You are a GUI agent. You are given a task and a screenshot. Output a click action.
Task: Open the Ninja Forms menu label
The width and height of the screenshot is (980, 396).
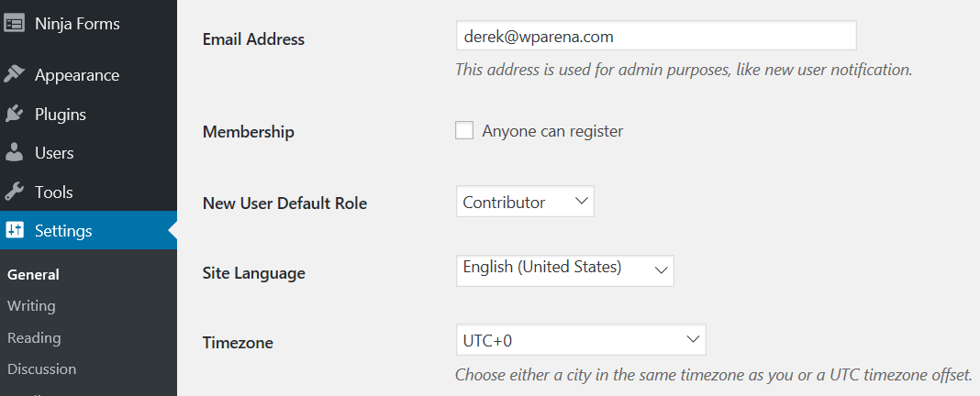(x=77, y=25)
